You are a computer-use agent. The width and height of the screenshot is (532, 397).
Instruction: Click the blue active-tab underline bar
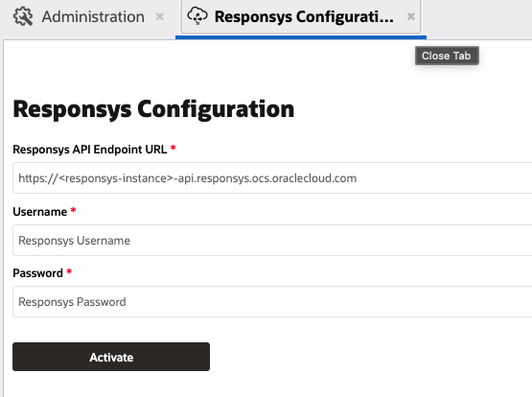301,37
